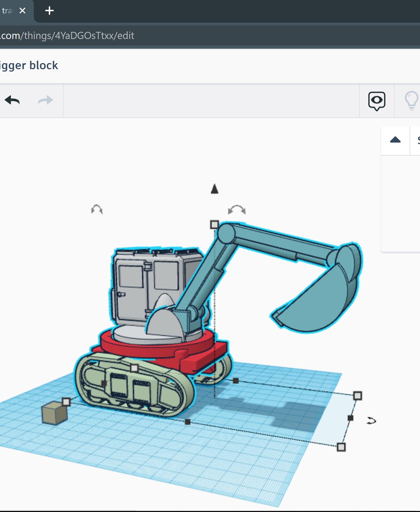
Task: Click the black midpoint handle on back edge
Action: click(236, 381)
